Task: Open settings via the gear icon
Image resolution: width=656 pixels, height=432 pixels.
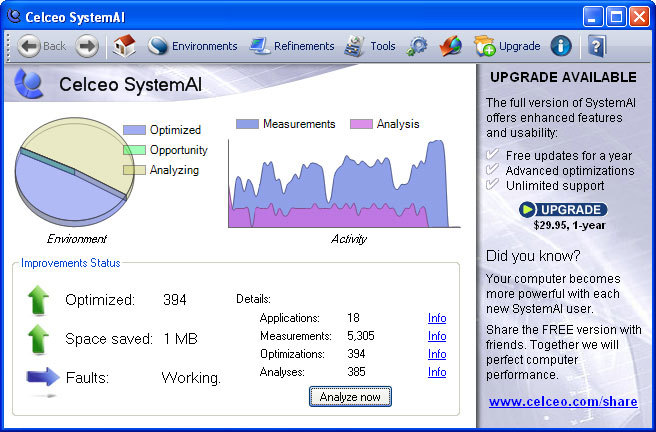Action: click(x=417, y=46)
